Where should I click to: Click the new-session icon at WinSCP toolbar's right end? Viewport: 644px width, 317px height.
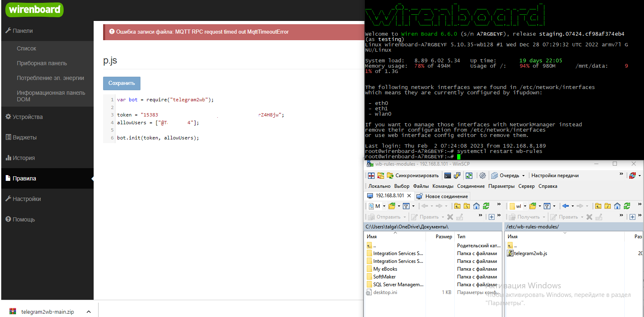pyautogui.click(x=632, y=176)
